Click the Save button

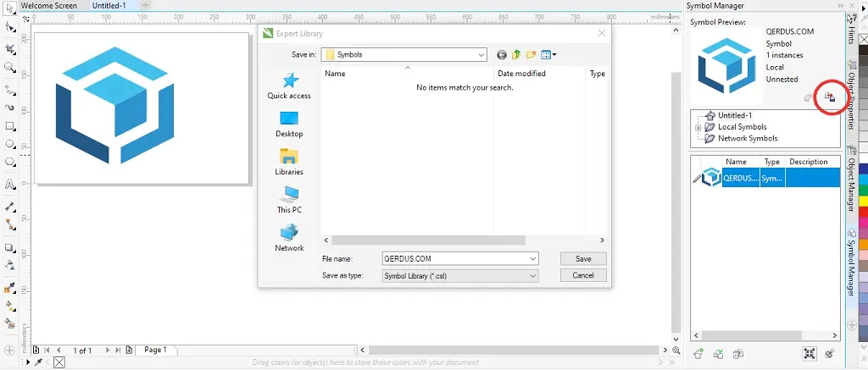point(583,258)
